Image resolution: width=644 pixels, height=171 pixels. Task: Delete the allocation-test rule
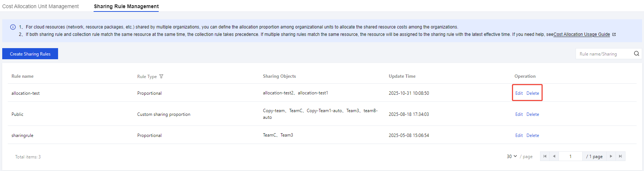(x=533, y=93)
